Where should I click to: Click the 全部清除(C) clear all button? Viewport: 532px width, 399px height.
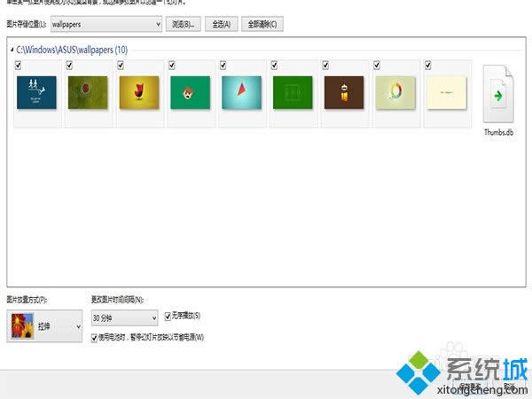(262, 24)
